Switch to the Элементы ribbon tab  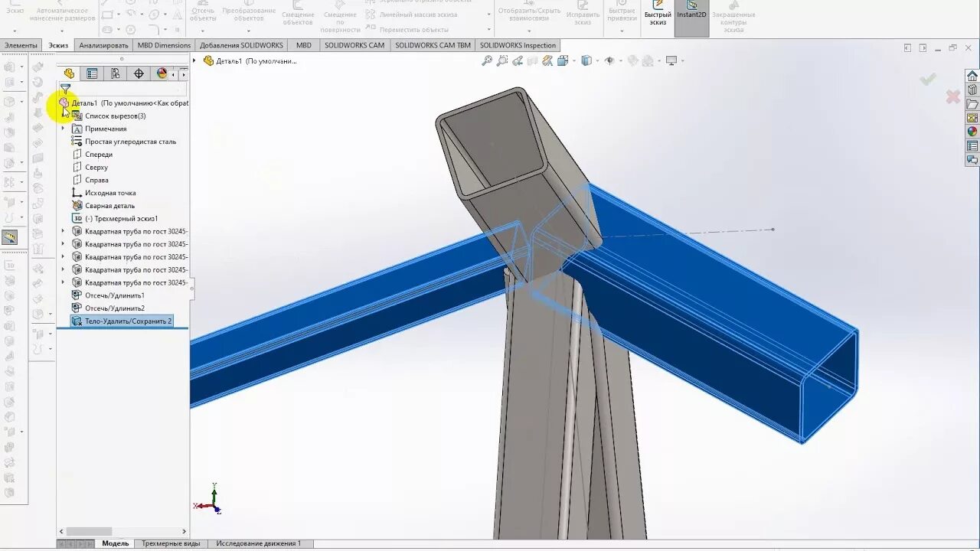pos(21,45)
